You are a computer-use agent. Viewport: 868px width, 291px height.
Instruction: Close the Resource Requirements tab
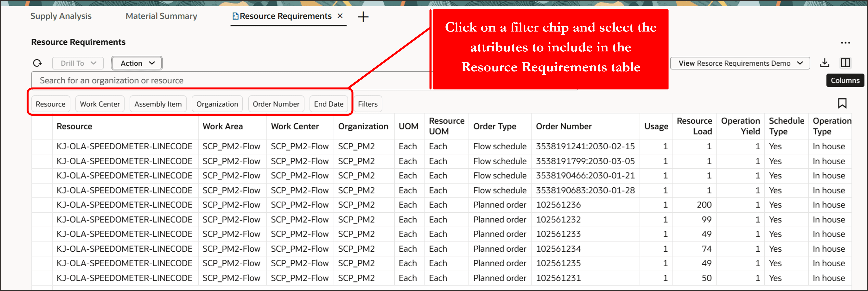[340, 16]
